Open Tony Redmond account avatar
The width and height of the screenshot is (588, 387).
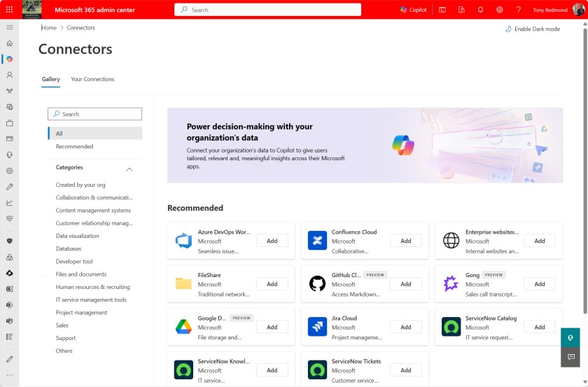click(578, 10)
